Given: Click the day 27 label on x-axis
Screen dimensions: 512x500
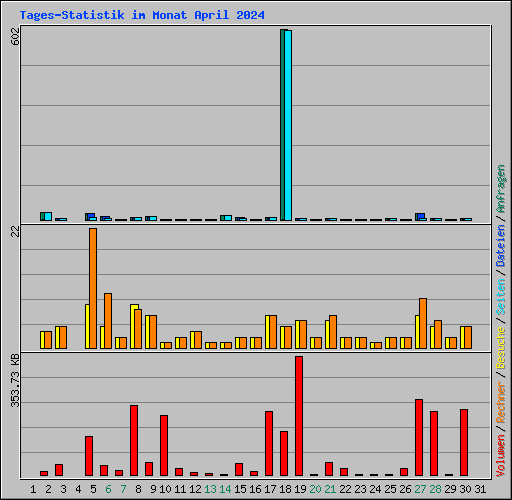Looking at the screenshot, I should pos(420,489).
